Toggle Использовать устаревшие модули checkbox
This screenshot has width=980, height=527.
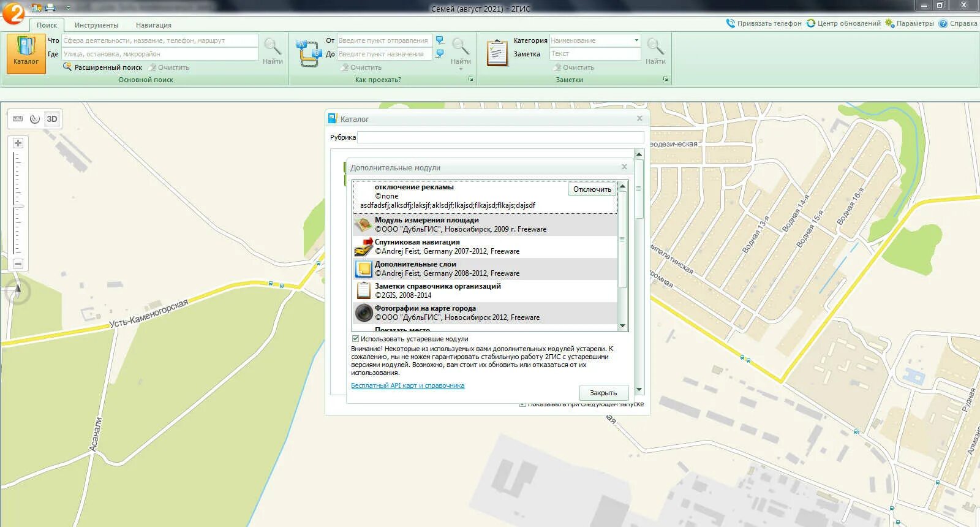point(355,339)
